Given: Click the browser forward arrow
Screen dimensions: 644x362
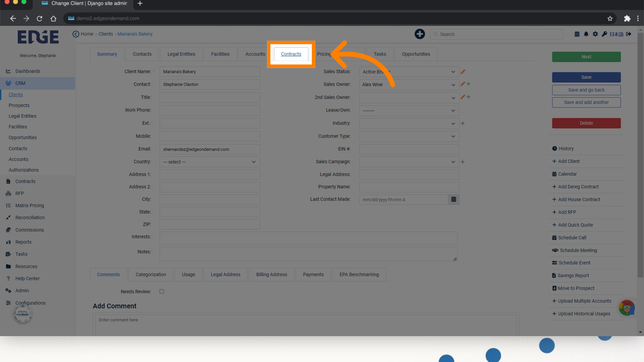Looking at the screenshot, I should coord(26,18).
